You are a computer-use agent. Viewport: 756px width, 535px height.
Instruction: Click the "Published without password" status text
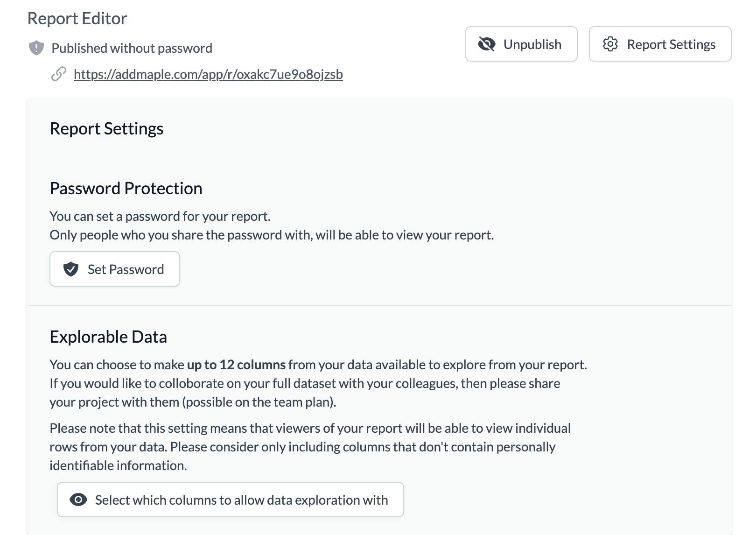[x=132, y=48]
